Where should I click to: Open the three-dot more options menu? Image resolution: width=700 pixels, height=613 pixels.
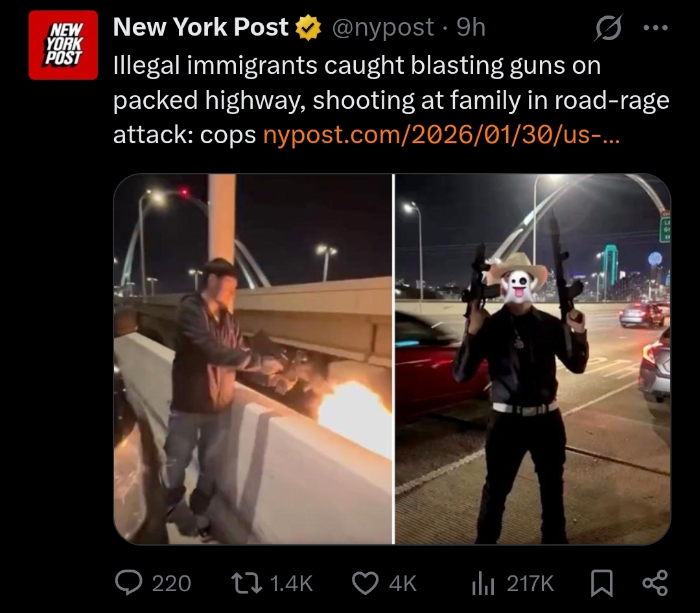pos(655,28)
